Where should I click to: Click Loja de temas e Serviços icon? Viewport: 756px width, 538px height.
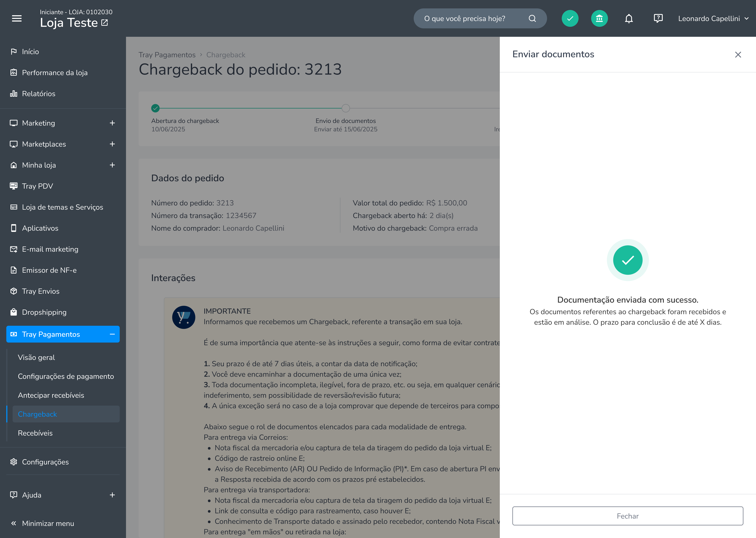point(14,207)
